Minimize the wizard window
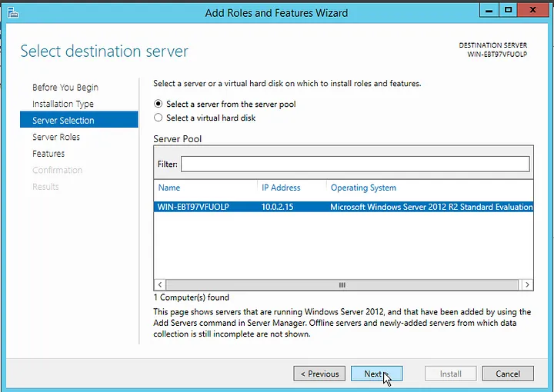 tap(489, 10)
